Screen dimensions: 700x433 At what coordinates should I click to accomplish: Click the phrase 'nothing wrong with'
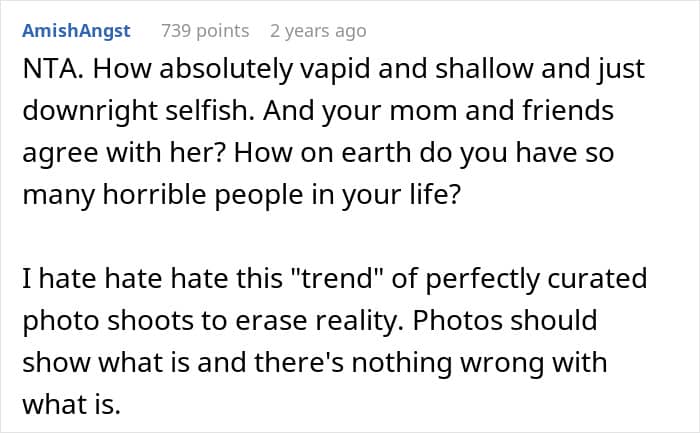pyautogui.click(x=479, y=363)
